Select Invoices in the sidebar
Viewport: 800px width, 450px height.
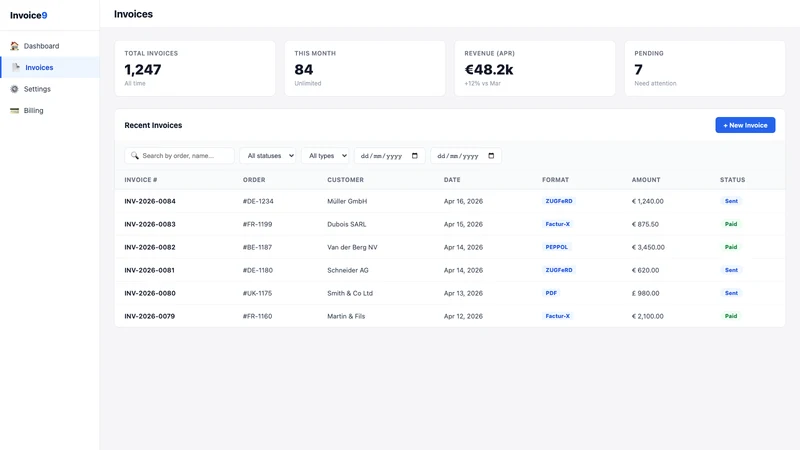(50, 67)
